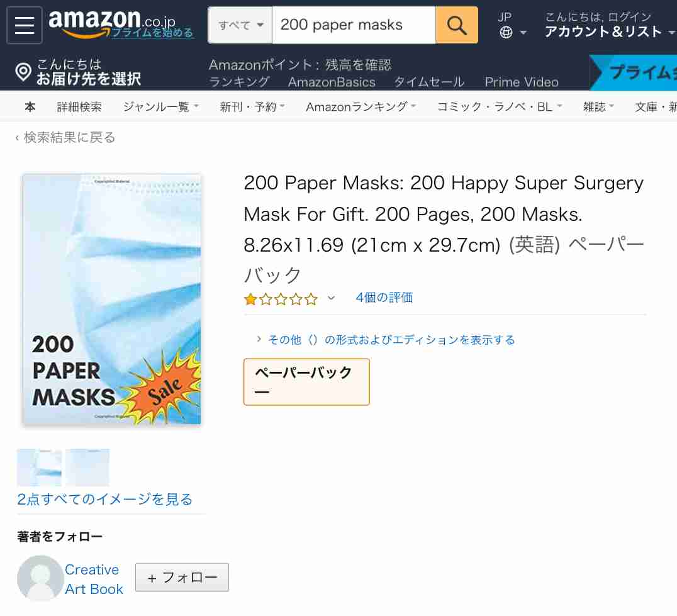This screenshot has width=677, height=616.
Task: Open the Prime Video nav link
Action: (522, 82)
